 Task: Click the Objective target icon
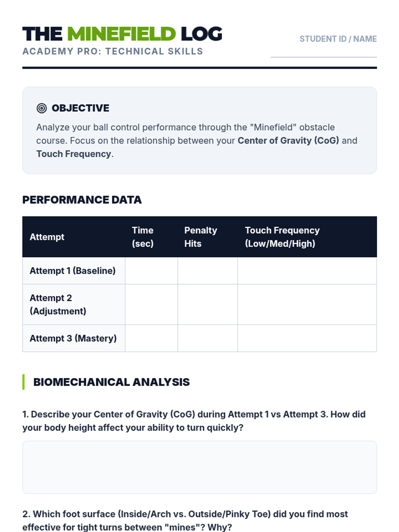(42, 108)
